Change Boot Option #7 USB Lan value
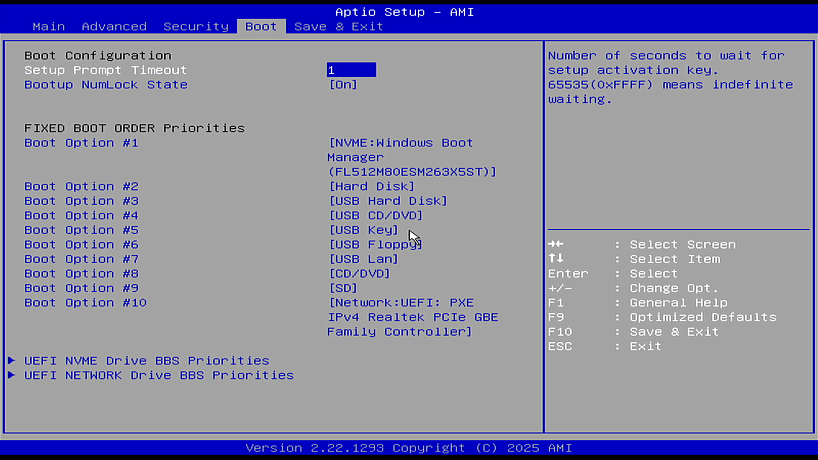818x460 pixels. pos(364,259)
